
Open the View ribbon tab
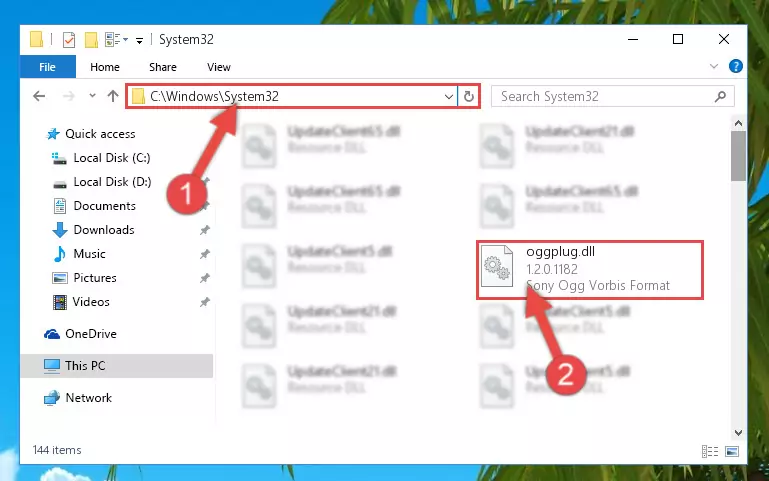(219, 67)
